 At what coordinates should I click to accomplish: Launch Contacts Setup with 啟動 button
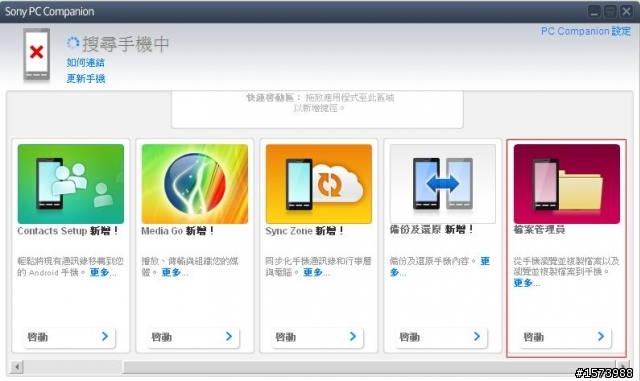[x=69, y=337]
